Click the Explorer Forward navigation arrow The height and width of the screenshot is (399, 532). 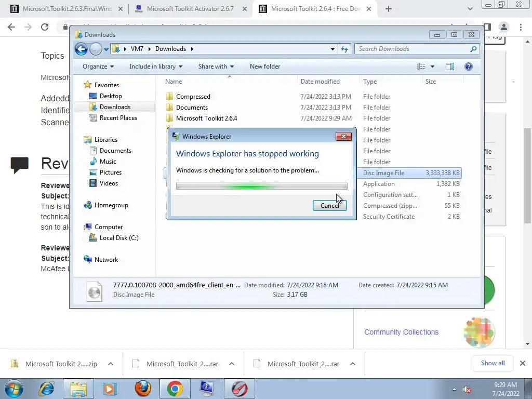click(x=96, y=49)
